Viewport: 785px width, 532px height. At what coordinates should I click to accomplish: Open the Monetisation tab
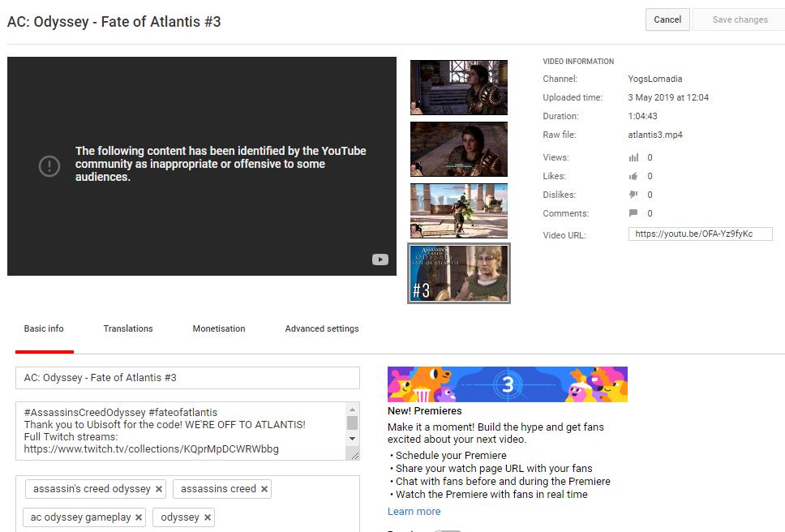pyautogui.click(x=219, y=328)
